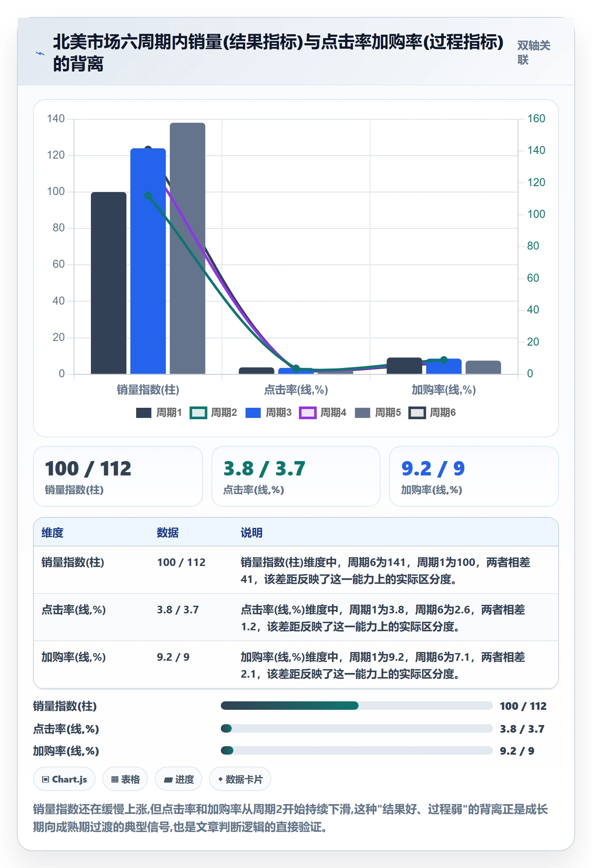The image size is (592, 868).
Task: Toggle the 周期1 legend entry
Action: pyautogui.click(x=159, y=413)
